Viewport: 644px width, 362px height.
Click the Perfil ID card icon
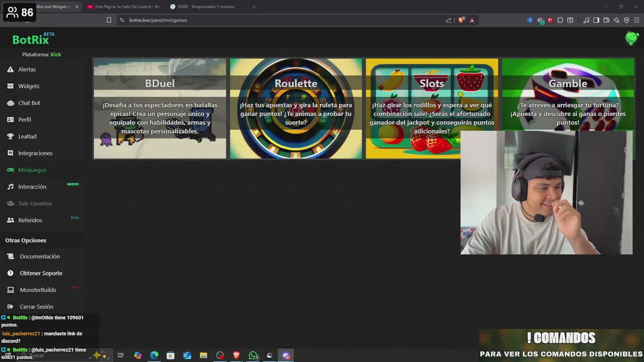(10, 120)
